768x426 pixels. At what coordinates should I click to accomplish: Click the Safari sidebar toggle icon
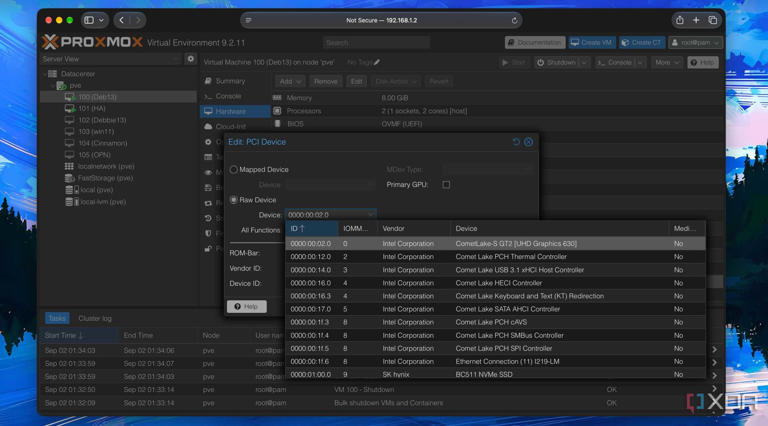[x=89, y=20]
